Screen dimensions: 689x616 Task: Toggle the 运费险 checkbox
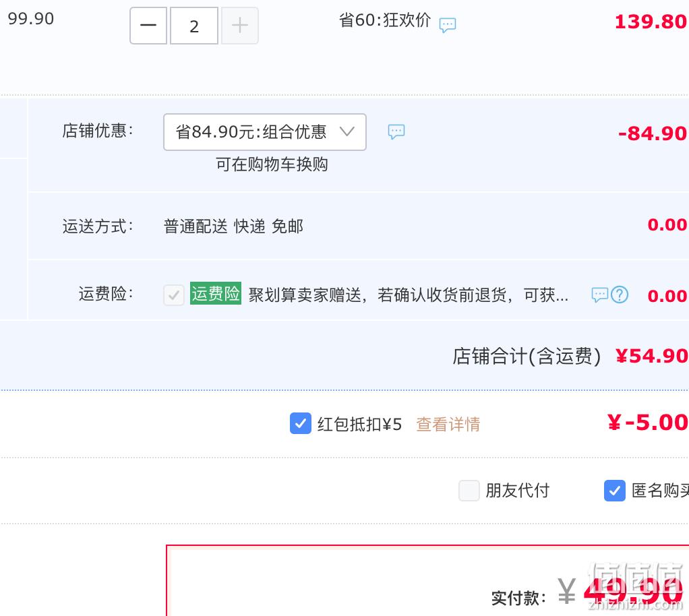[x=173, y=295]
